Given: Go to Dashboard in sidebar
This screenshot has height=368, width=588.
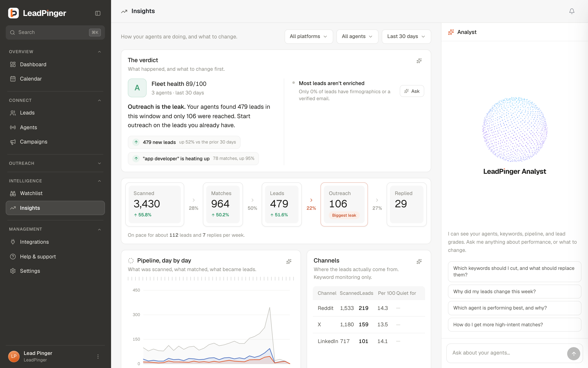Looking at the screenshot, I should [55, 64].
